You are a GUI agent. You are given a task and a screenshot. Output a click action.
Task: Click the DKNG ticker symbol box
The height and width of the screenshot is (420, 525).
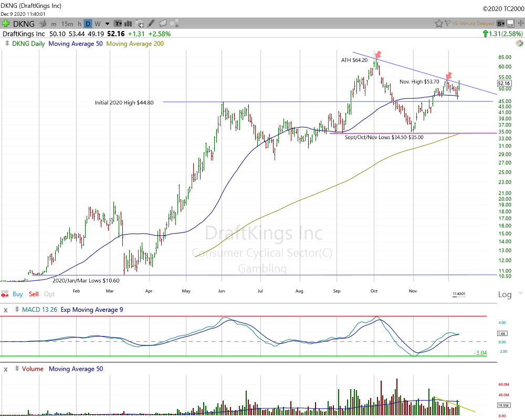point(24,24)
